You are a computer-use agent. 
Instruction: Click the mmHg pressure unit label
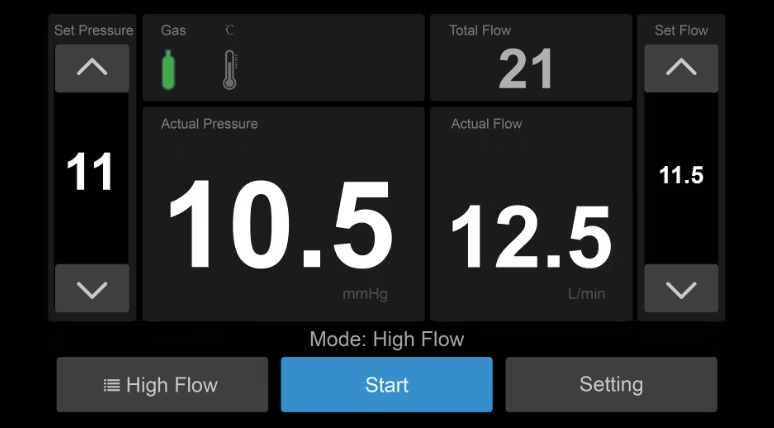pos(364,295)
